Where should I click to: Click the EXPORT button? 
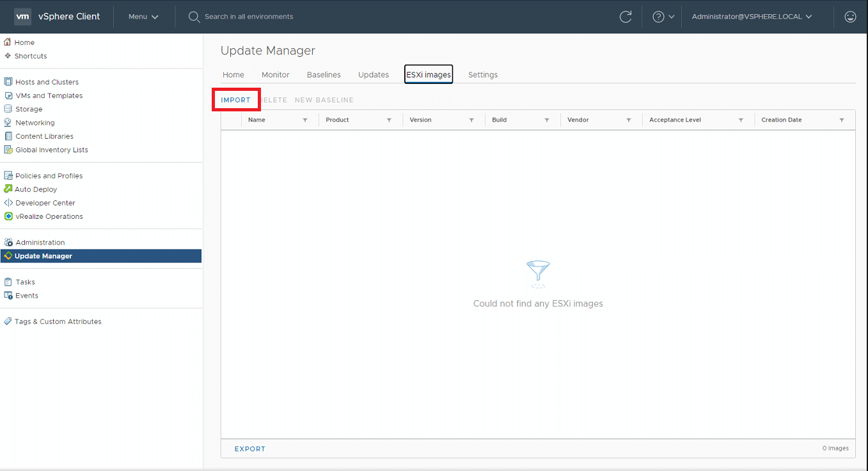tap(250, 449)
